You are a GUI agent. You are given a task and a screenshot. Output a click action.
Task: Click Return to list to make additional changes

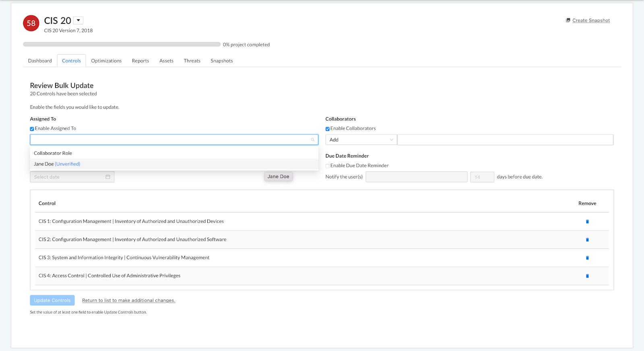tap(129, 301)
